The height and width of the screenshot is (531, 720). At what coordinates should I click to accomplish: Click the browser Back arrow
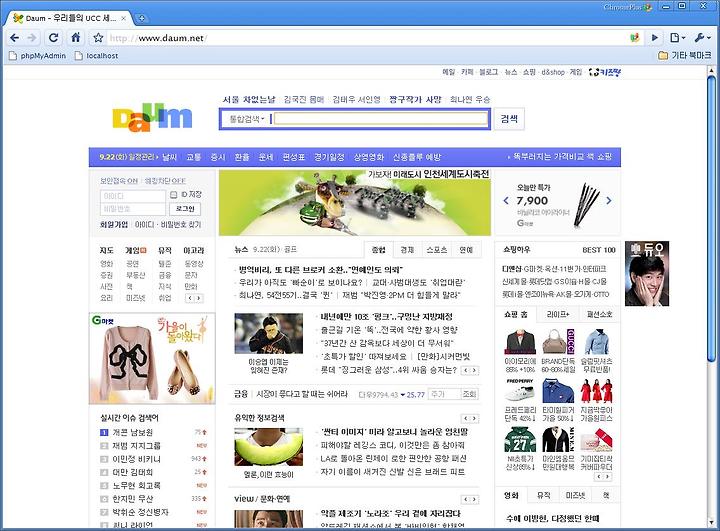tap(15, 38)
